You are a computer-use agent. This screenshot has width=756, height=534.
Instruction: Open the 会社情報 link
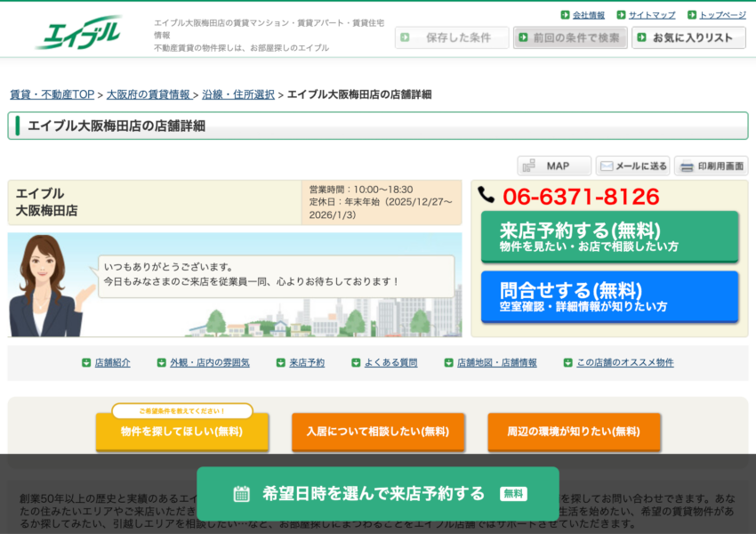tap(588, 15)
